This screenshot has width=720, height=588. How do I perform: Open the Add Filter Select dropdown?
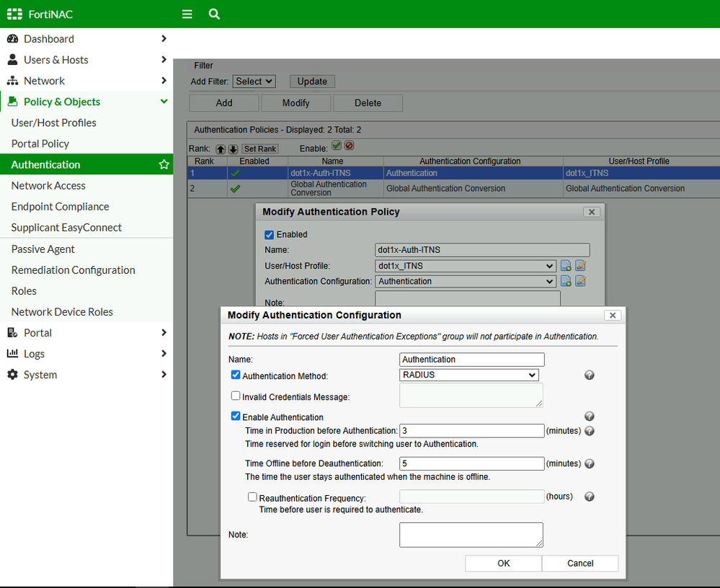254,81
